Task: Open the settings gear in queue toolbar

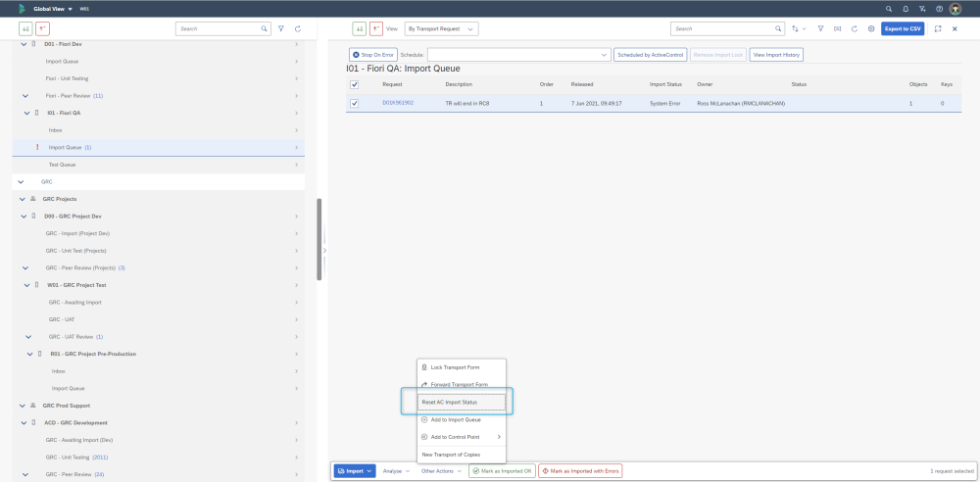Action: pos(871,28)
